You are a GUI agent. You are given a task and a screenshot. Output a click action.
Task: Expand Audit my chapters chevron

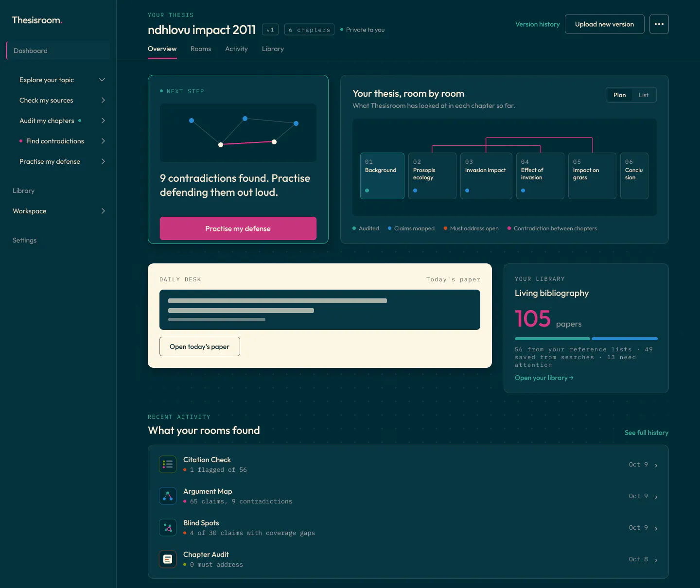click(x=103, y=121)
